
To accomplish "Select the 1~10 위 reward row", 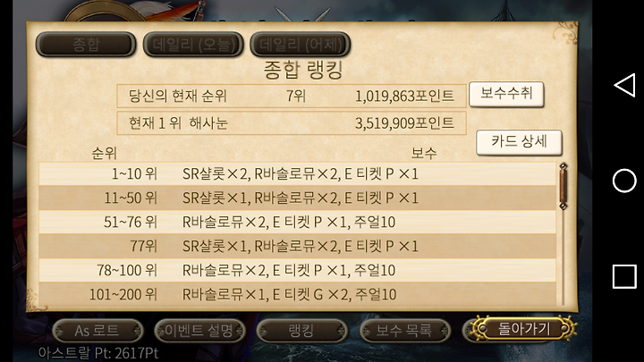I will pyautogui.click(x=297, y=173).
